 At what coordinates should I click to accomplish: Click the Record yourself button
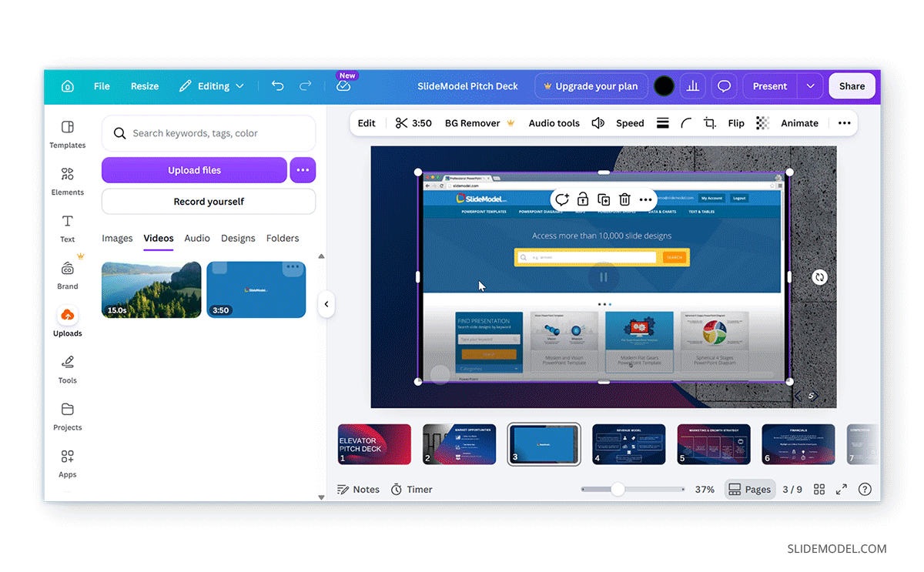pos(209,202)
